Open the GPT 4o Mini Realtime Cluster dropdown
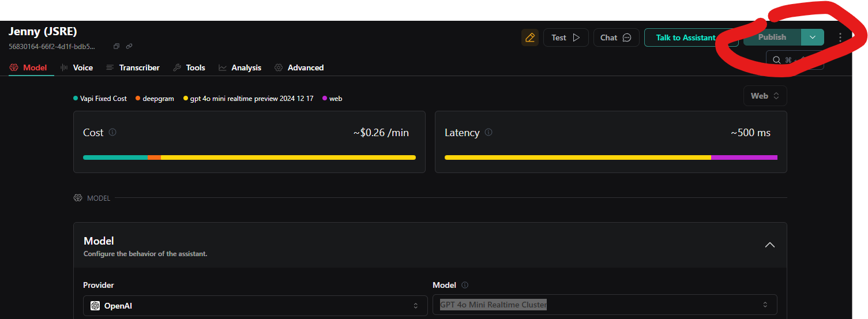This screenshot has width=868, height=319. click(605, 305)
